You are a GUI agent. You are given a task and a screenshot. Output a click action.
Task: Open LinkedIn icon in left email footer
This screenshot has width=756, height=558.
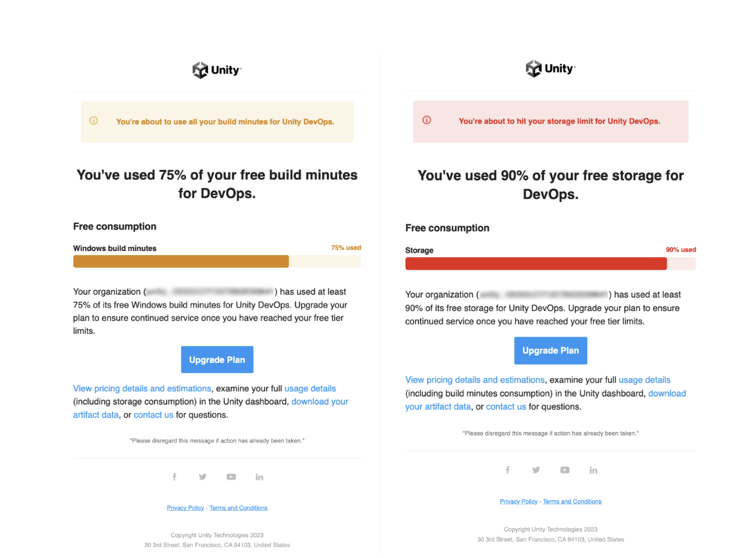[x=259, y=477]
